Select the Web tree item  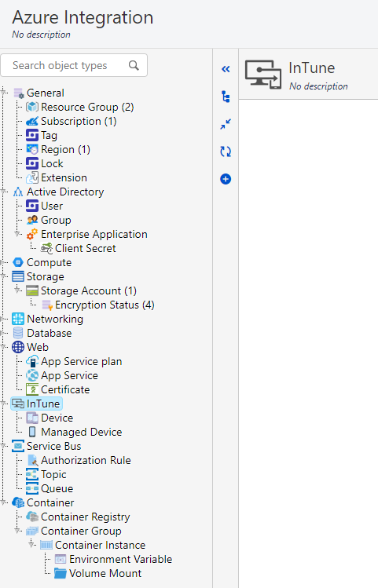point(38,347)
